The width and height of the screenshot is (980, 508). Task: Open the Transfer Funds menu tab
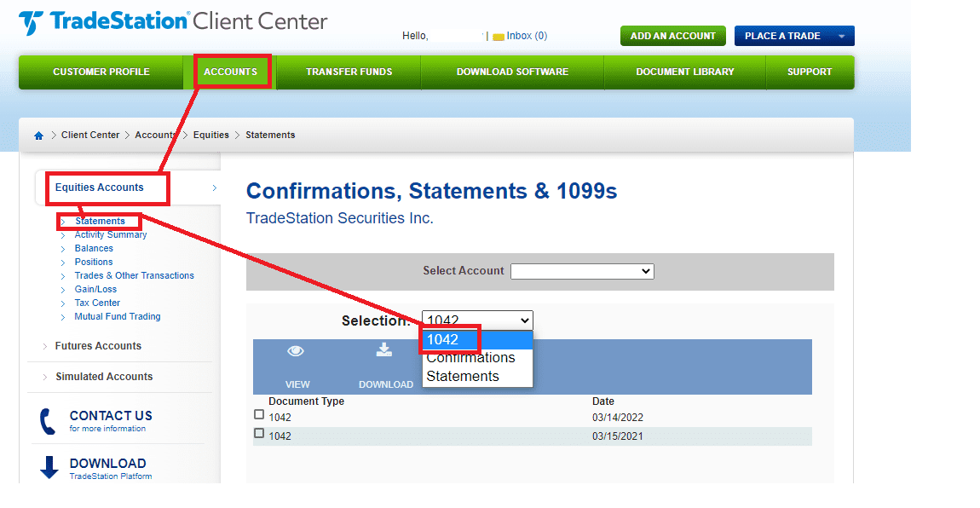click(349, 72)
